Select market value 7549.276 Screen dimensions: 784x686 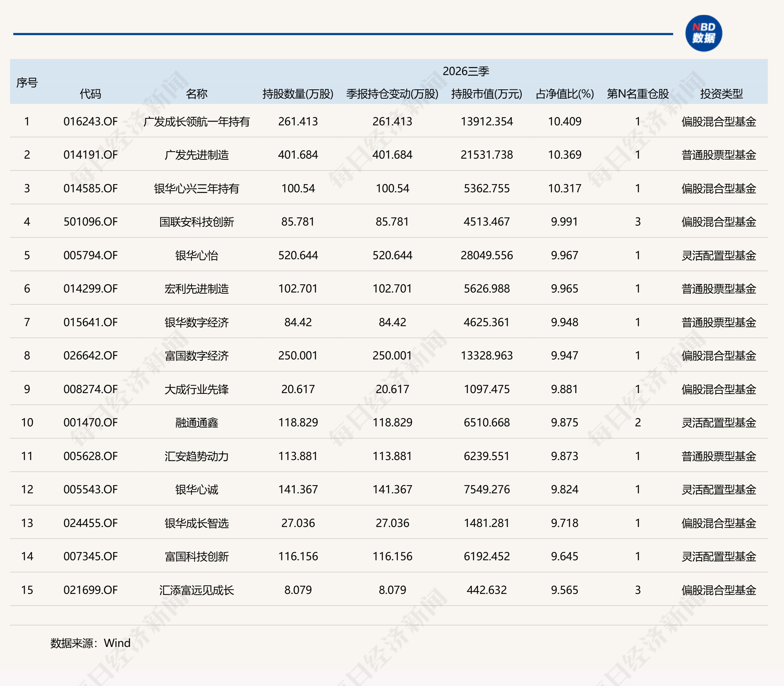point(487,489)
